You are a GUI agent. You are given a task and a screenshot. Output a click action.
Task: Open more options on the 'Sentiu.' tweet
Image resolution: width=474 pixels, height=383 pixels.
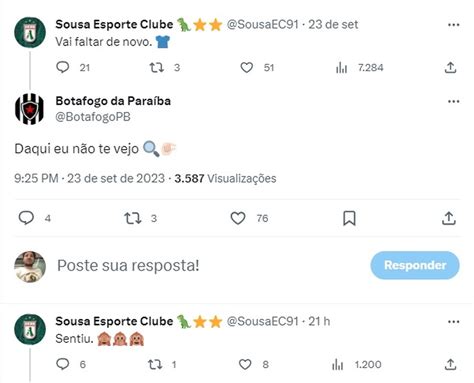tap(453, 322)
